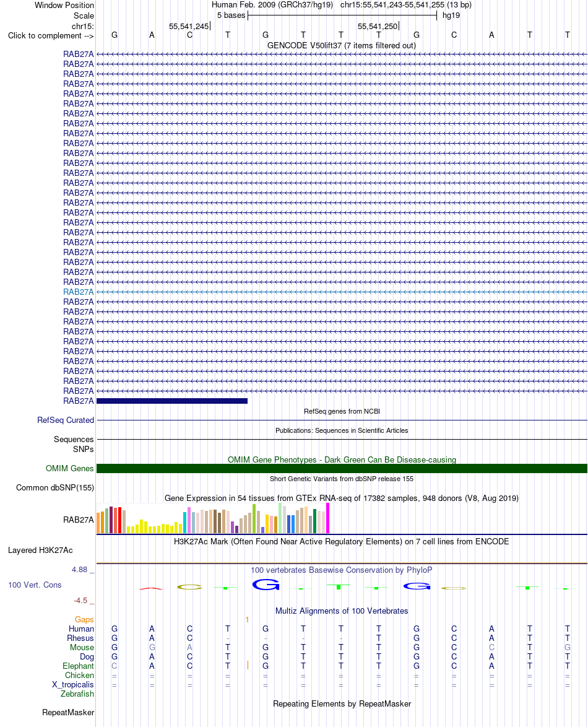Open the GENCODE V50lift37 track title
The image size is (588, 727).
(x=342, y=45)
